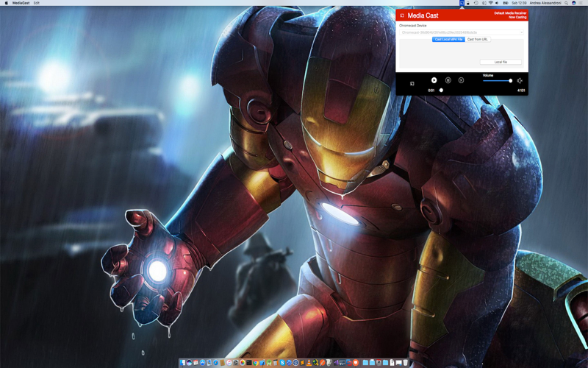Open Google Chrome from the Dock
Viewport: 588px width, 368px height.
point(255,363)
